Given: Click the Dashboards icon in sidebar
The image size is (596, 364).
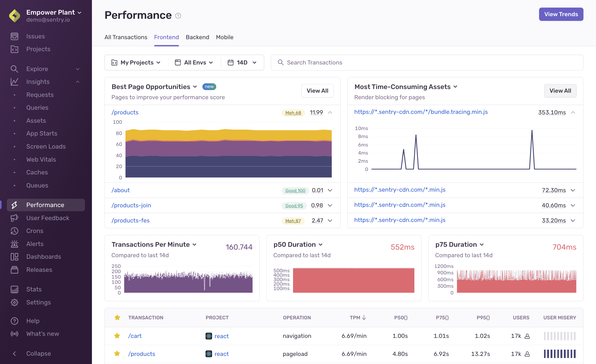Looking at the screenshot, I should [x=14, y=257].
